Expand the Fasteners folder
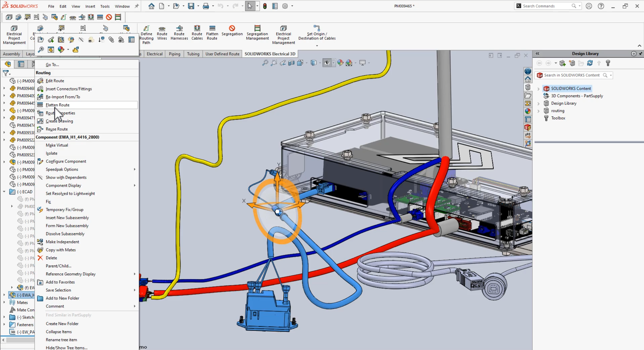 point(4,325)
